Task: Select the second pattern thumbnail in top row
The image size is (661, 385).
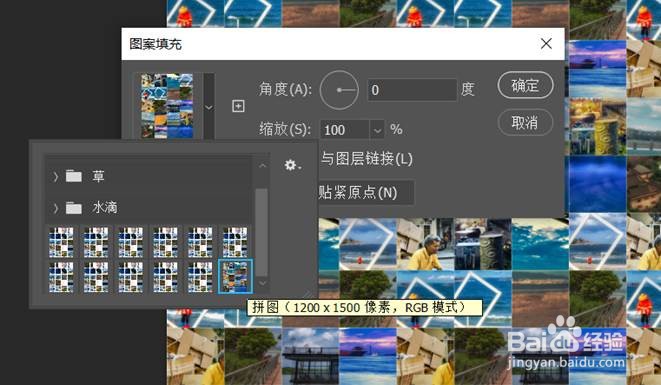Action: (x=96, y=242)
